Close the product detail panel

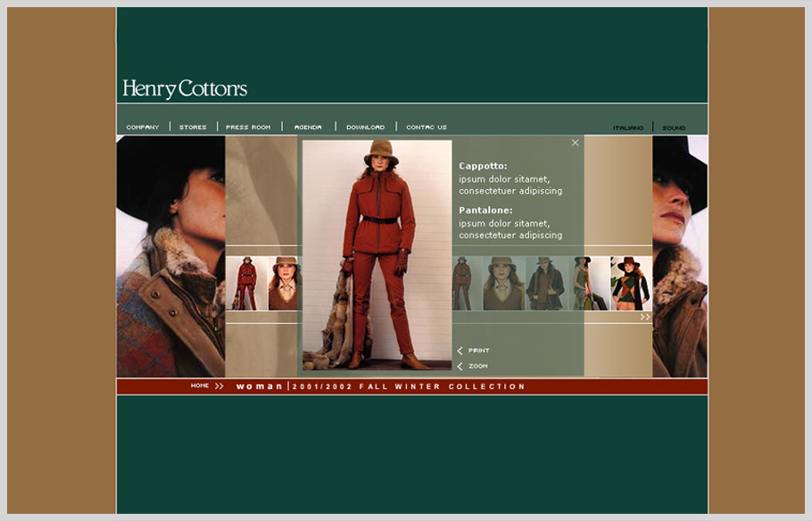[x=575, y=143]
